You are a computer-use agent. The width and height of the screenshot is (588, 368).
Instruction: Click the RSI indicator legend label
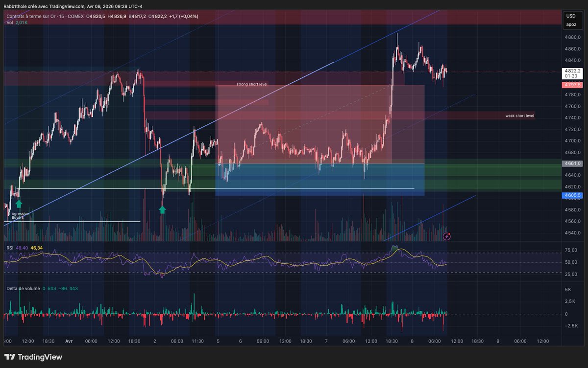(x=10, y=248)
